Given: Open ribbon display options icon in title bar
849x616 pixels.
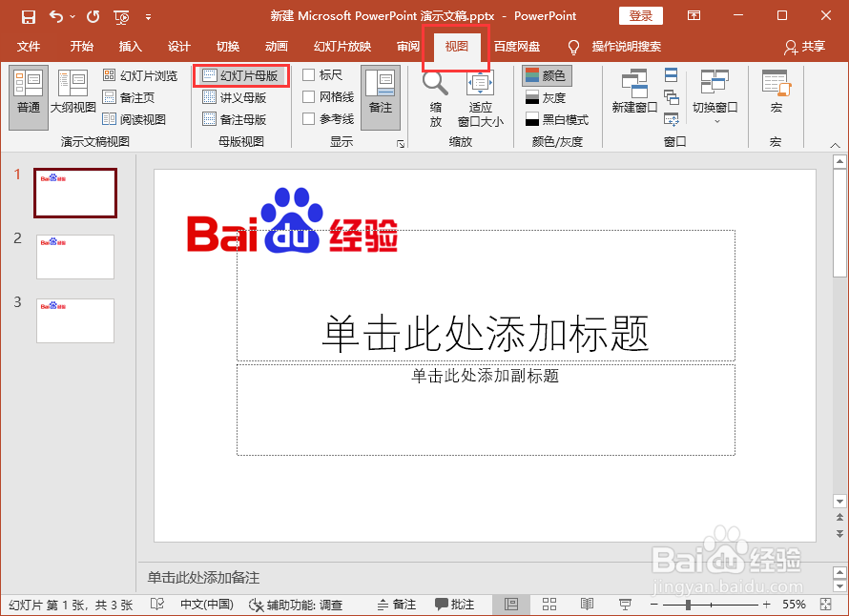Looking at the screenshot, I should 694,15.
